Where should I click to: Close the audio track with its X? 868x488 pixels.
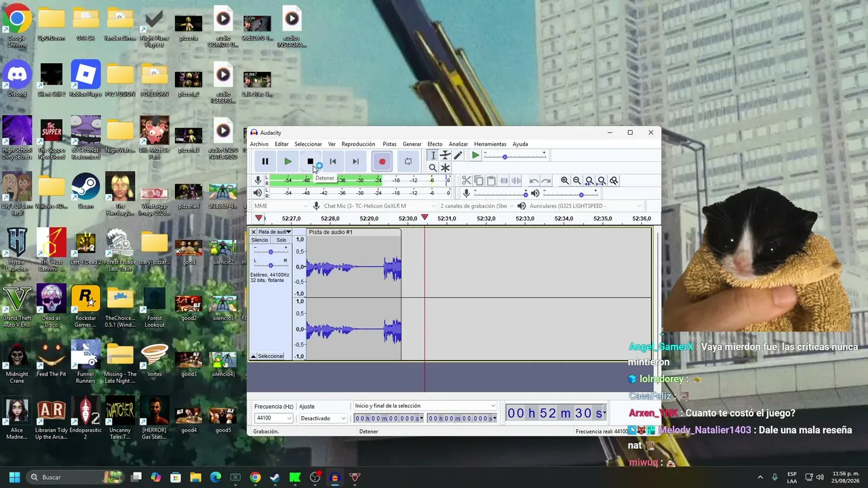[x=254, y=232]
